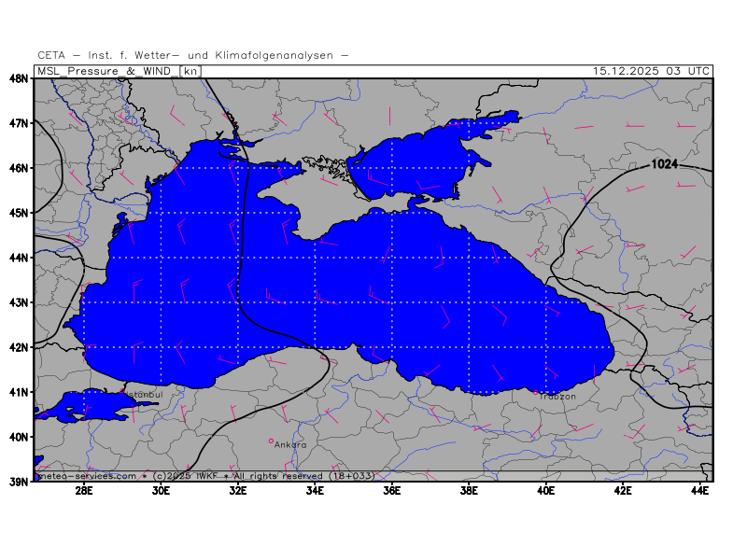Click the 1024 isobar pressure label
The image size is (747, 560).
coord(664,164)
